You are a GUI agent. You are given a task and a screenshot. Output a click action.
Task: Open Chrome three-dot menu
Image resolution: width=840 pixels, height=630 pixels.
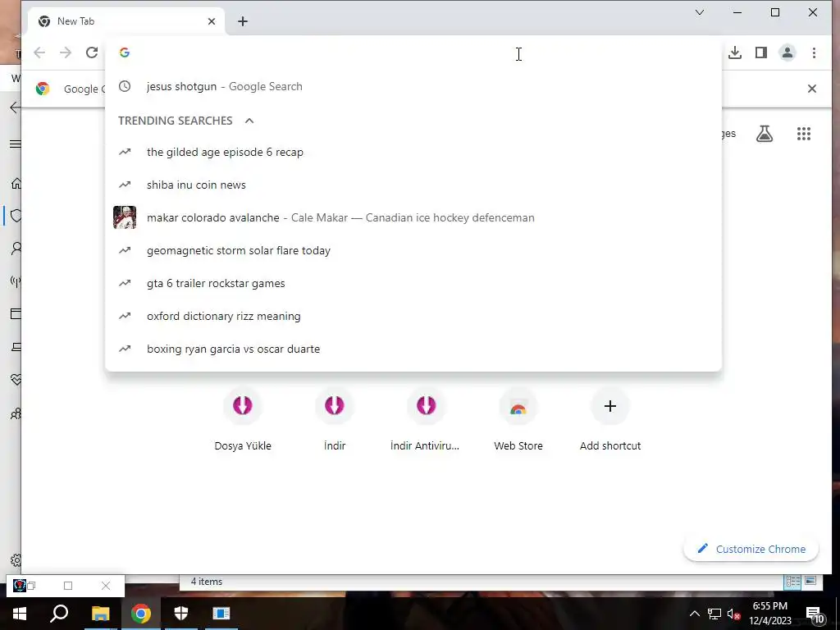coord(814,52)
